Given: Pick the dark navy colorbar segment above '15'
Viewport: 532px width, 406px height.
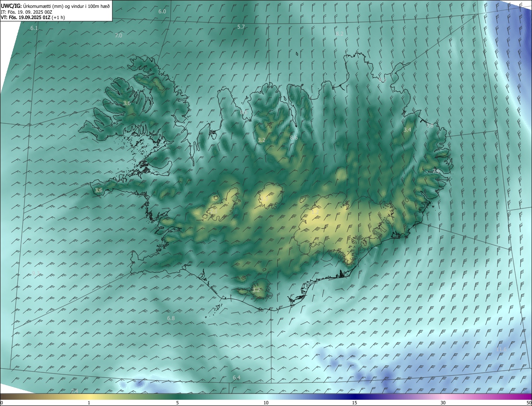Looking at the screenshot, I should tap(355, 396).
